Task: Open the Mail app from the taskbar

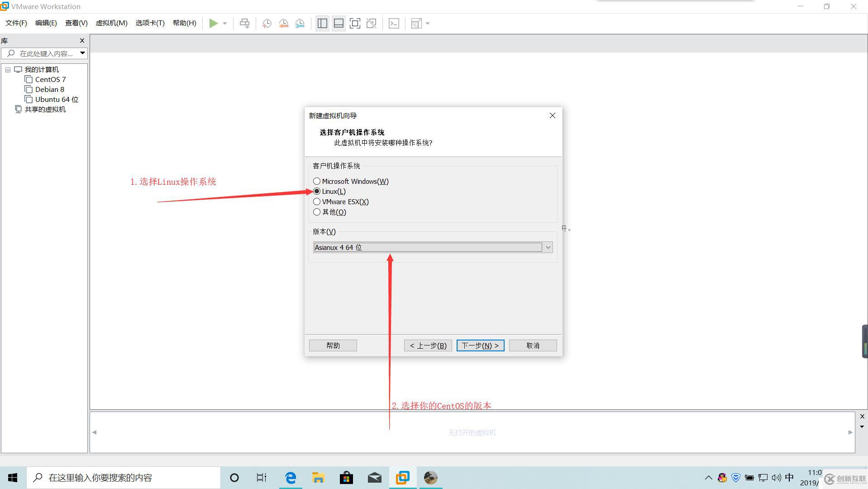Action: tap(374, 478)
